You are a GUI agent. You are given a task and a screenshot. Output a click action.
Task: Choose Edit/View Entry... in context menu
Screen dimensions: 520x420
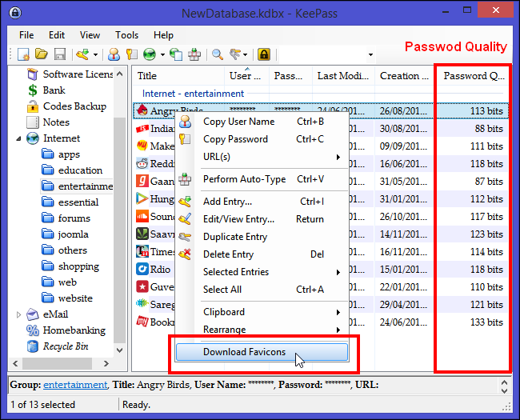(262, 219)
